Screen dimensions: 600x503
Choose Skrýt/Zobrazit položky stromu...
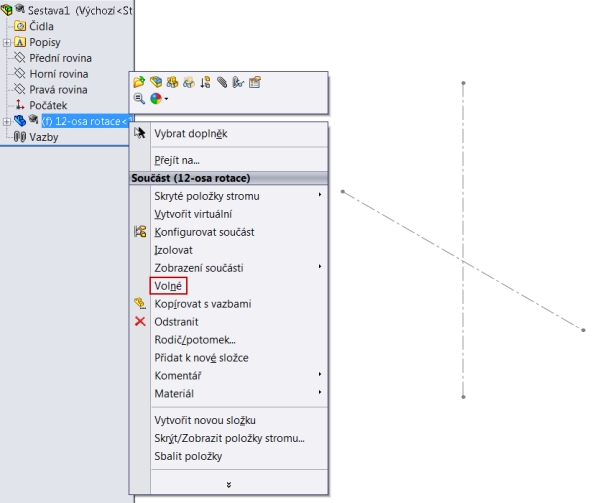point(228,438)
